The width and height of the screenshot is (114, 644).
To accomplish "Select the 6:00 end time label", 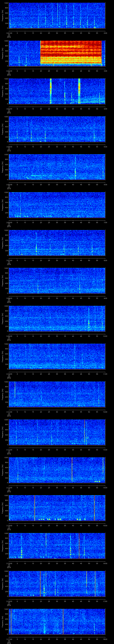I will [x=105, y=184].
